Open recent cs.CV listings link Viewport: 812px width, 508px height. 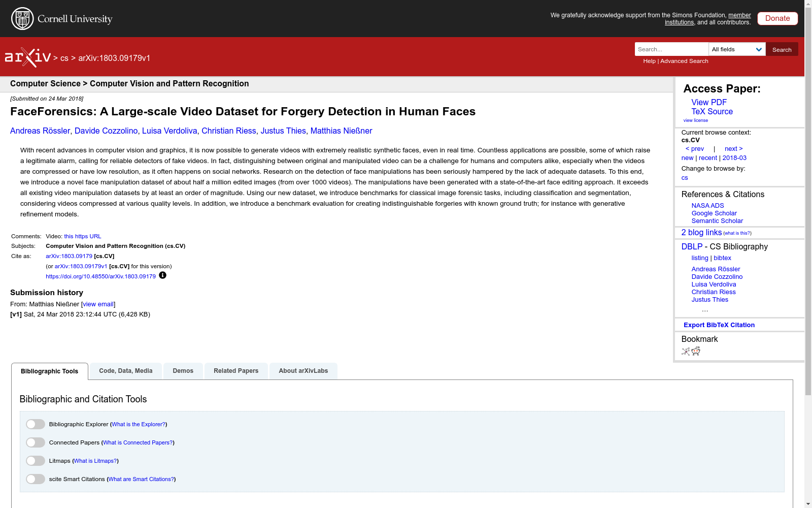tap(708, 158)
